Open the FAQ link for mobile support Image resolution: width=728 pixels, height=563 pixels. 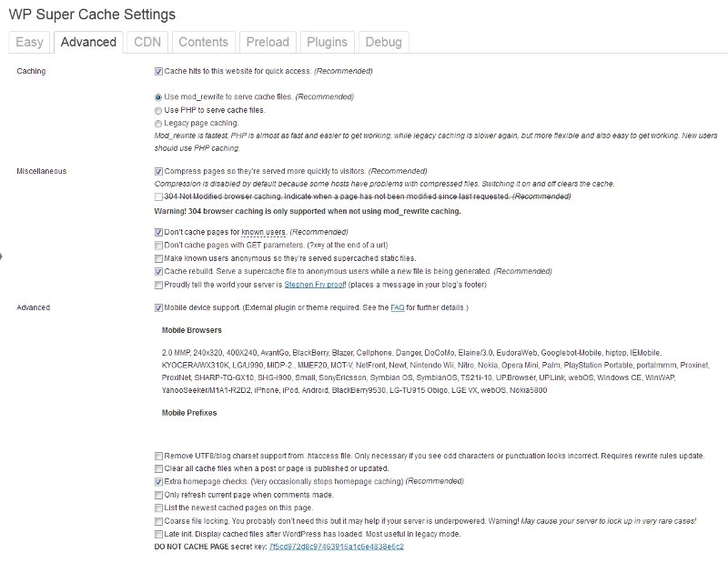pyautogui.click(x=398, y=307)
